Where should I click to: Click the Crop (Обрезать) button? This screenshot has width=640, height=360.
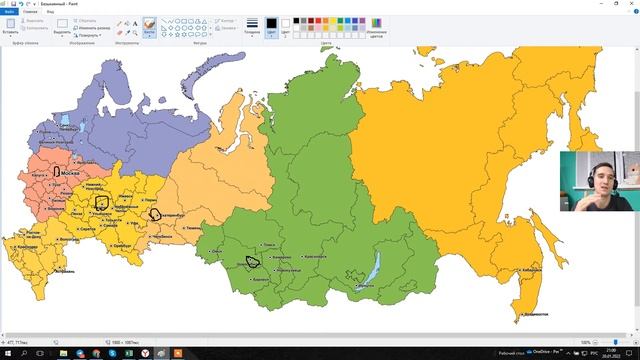point(85,21)
